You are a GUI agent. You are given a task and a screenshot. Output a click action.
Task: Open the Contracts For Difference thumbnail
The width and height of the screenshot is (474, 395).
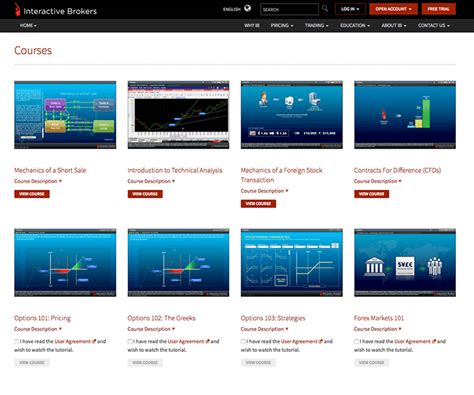(x=405, y=115)
